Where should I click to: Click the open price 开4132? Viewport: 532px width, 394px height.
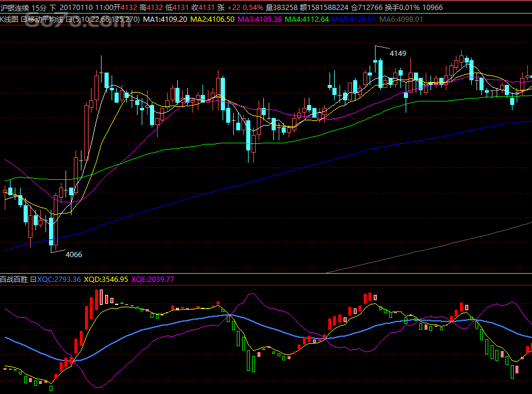[x=126, y=8]
